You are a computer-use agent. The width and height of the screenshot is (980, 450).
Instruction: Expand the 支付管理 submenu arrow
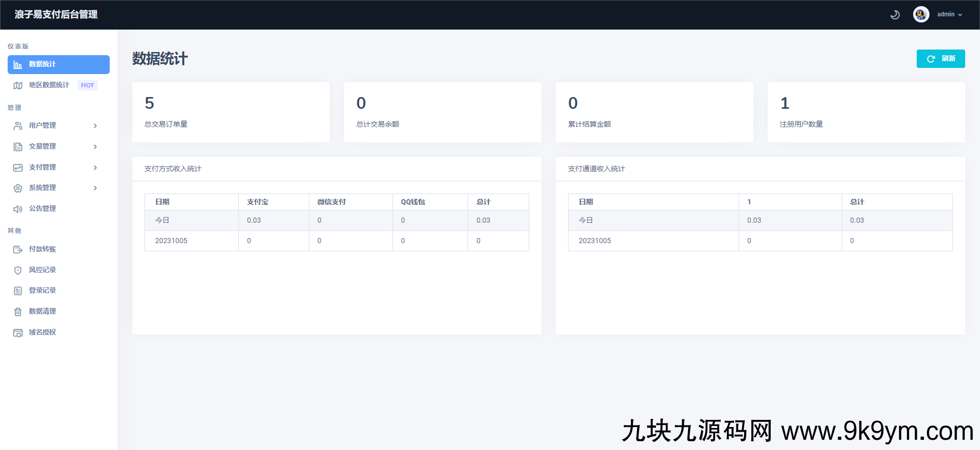tap(95, 168)
